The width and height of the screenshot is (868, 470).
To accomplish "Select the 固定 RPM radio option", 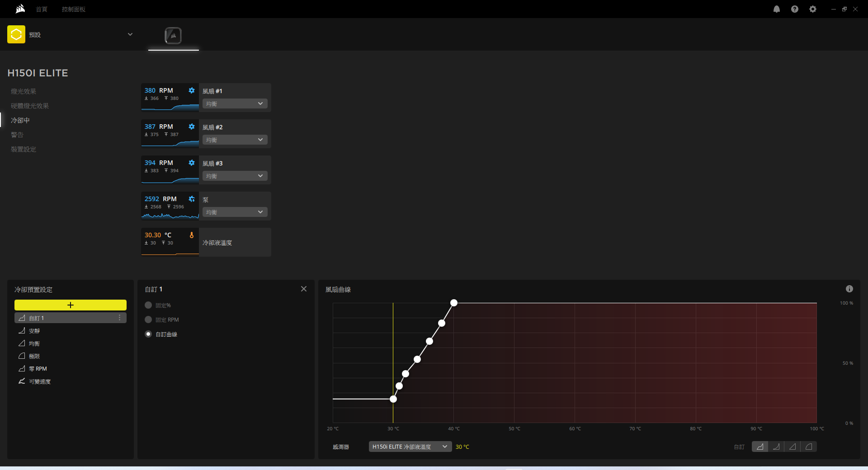I will [x=148, y=320].
